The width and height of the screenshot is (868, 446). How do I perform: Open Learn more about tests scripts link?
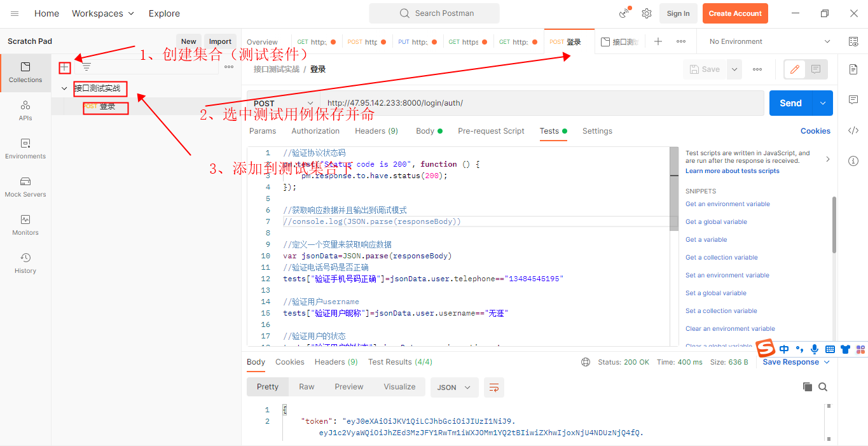732,171
